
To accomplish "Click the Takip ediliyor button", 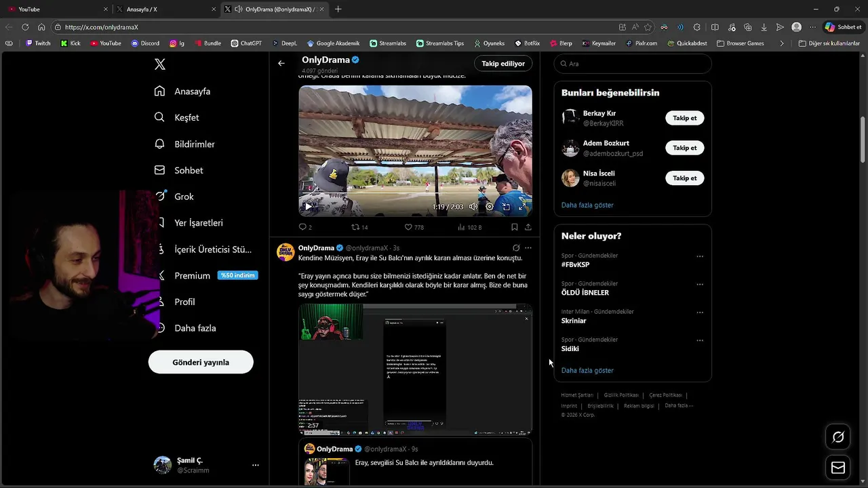I will [503, 63].
